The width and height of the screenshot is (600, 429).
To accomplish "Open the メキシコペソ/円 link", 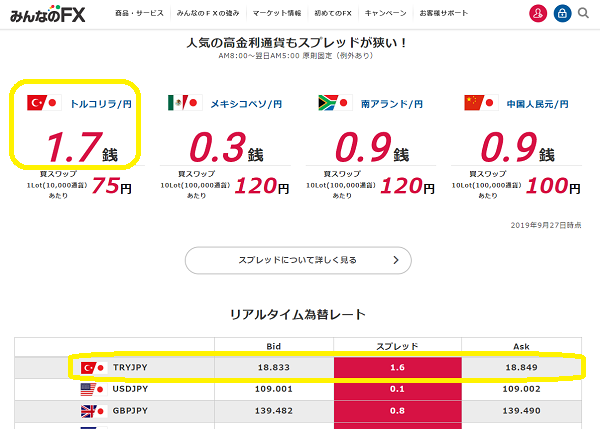I will pyautogui.click(x=246, y=104).
